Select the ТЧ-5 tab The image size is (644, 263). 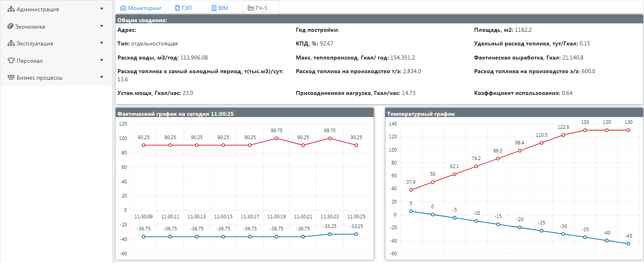coord(261,8)
